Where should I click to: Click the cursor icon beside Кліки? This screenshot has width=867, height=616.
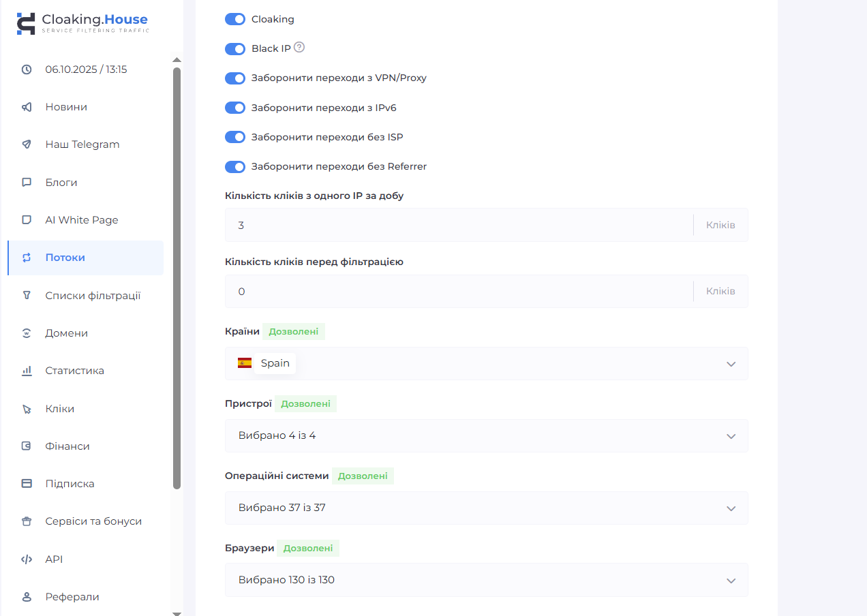click(27, 409)
